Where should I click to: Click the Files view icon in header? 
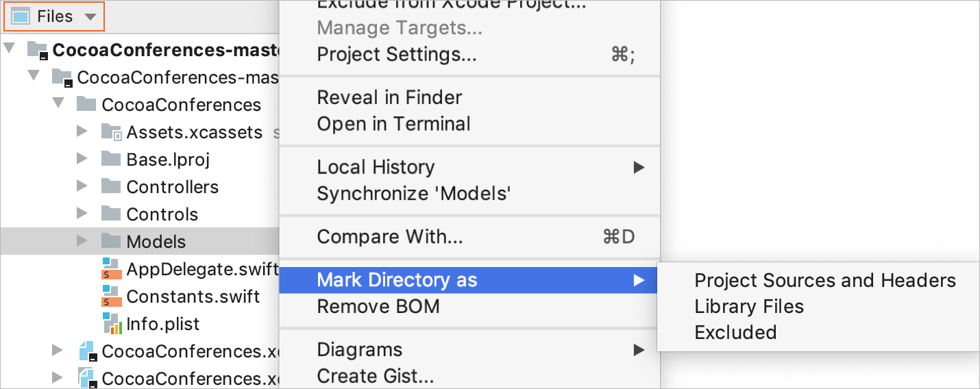21,16
